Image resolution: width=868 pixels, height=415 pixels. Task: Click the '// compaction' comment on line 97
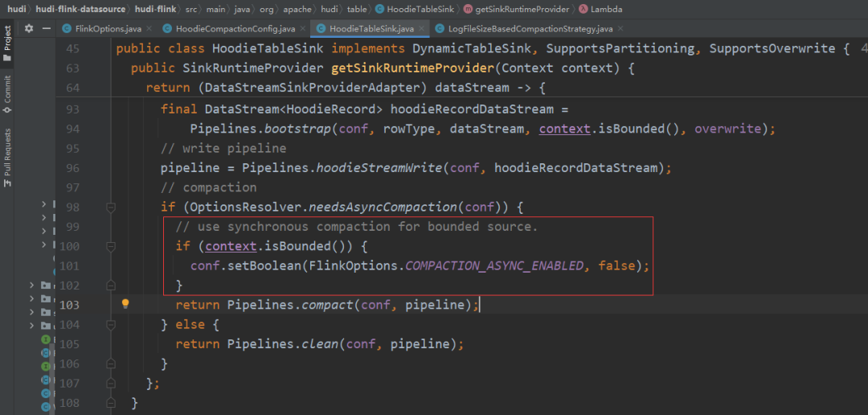point(209,188)
